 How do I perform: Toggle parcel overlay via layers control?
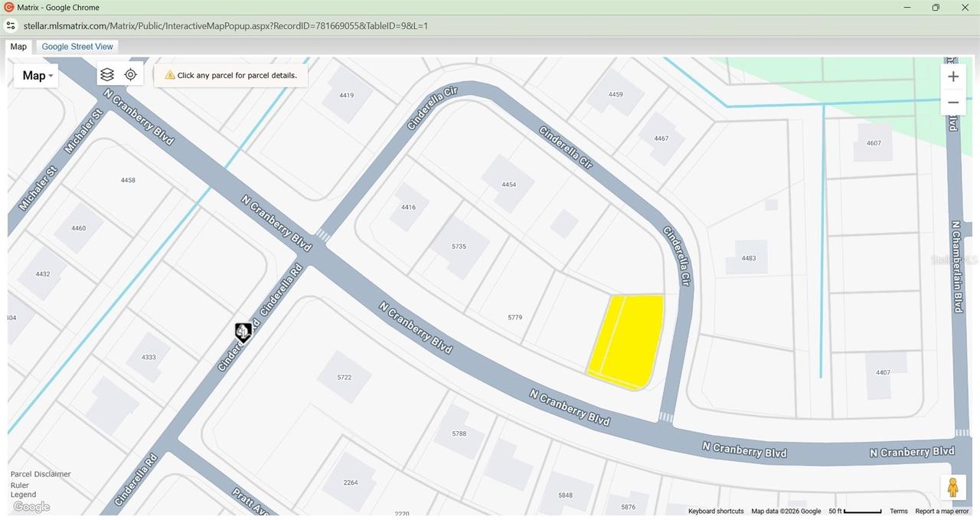(106, 74)
